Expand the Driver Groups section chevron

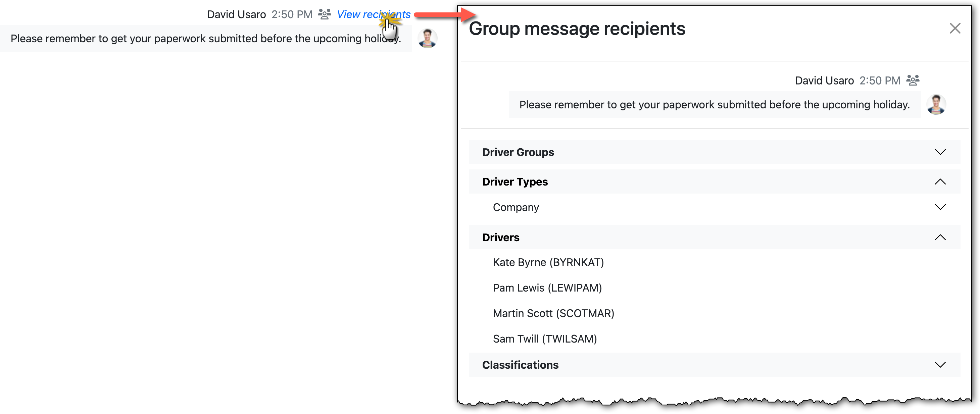point(940,152)
